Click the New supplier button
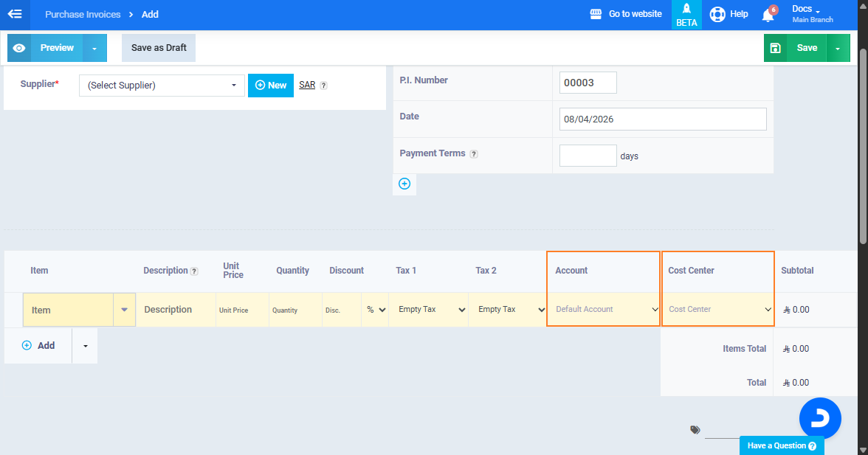 (x=271, y=86)
